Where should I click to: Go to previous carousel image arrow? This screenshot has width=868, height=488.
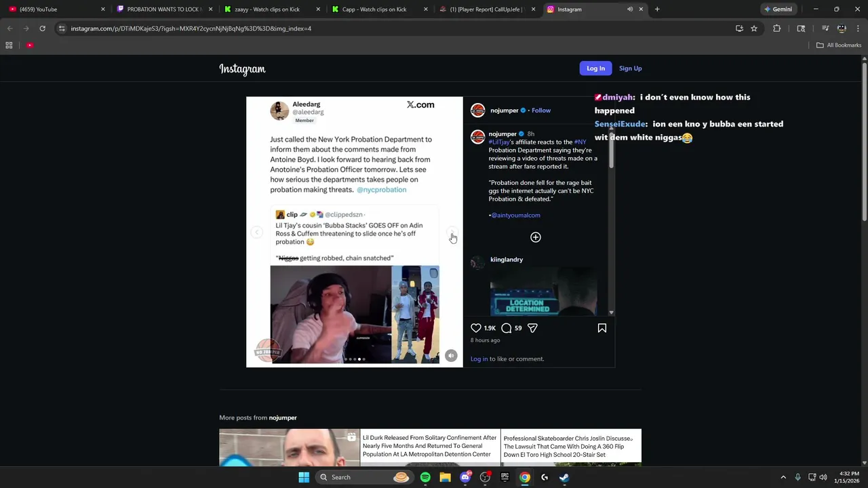[x=256, y=232]
